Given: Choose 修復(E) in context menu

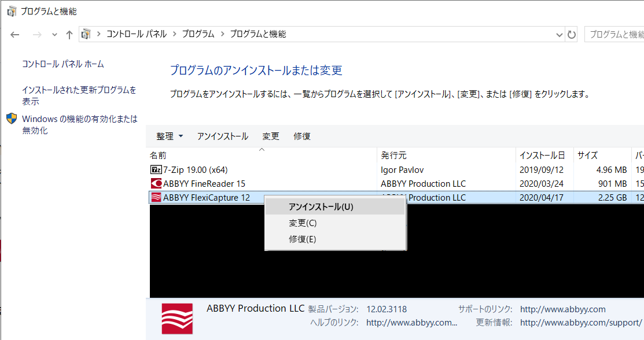Looking at the screenshot, I should click(336, 239).
